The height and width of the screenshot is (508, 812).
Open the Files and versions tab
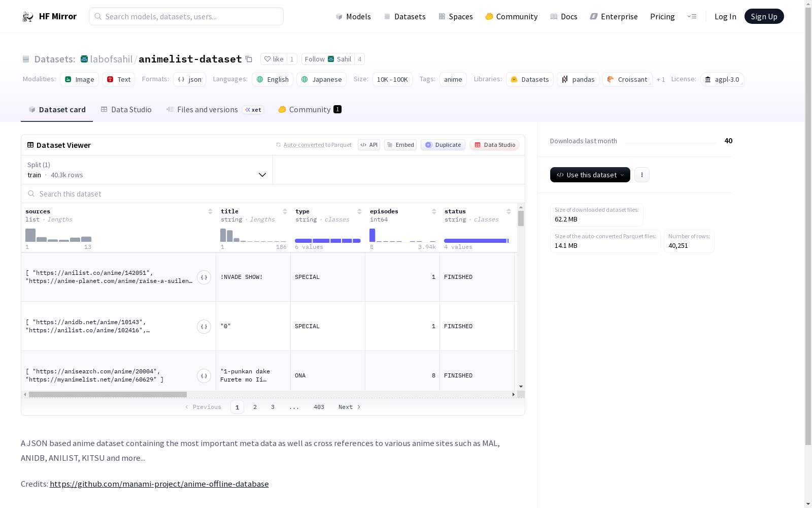click(215, 110)
